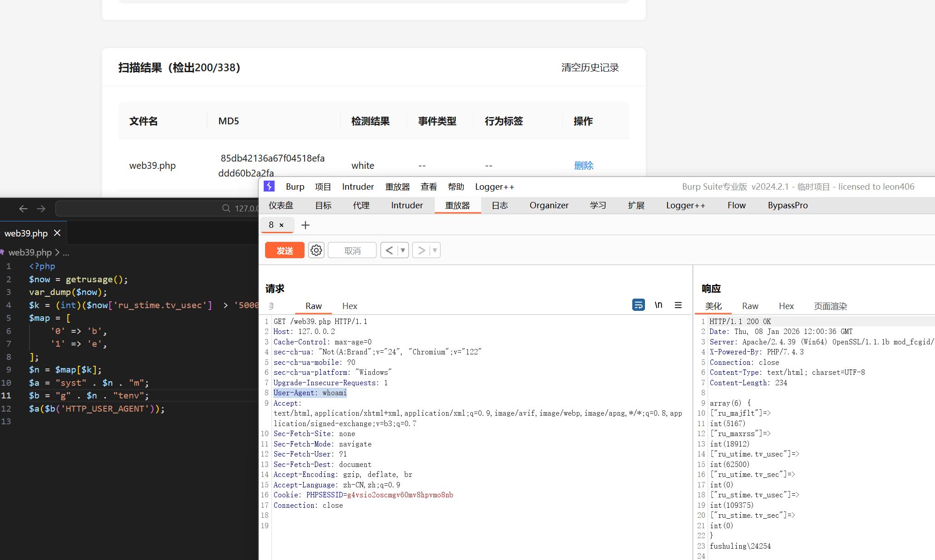Toggle the \n non-printable characters display

[658, 305]
